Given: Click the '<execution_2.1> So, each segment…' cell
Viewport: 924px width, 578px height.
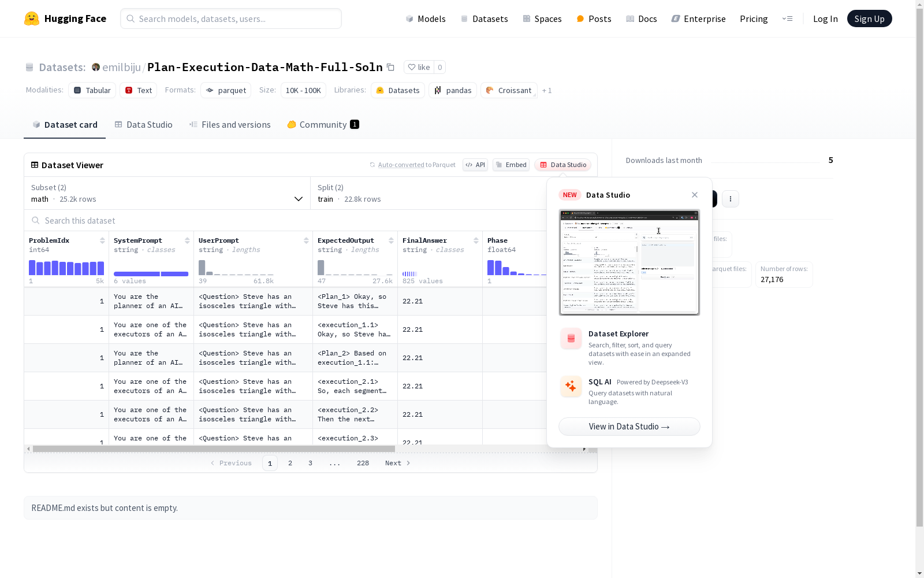Looking at the screenshot, I should [x=355, y=386].
